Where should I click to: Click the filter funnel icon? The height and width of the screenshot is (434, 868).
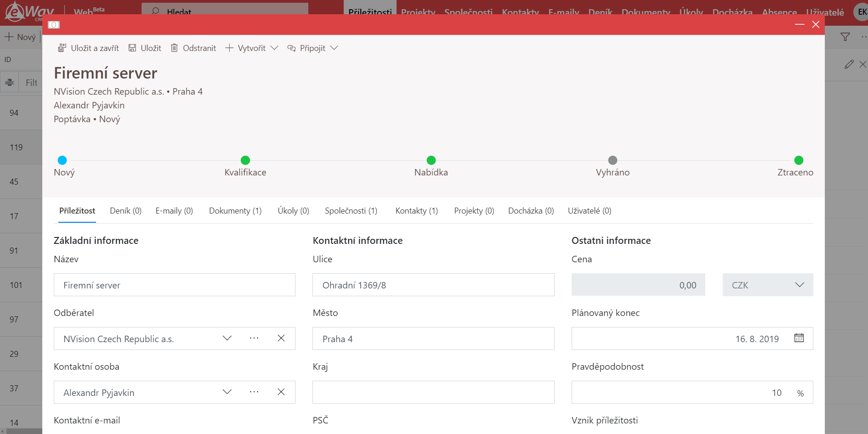click(845, 37)
